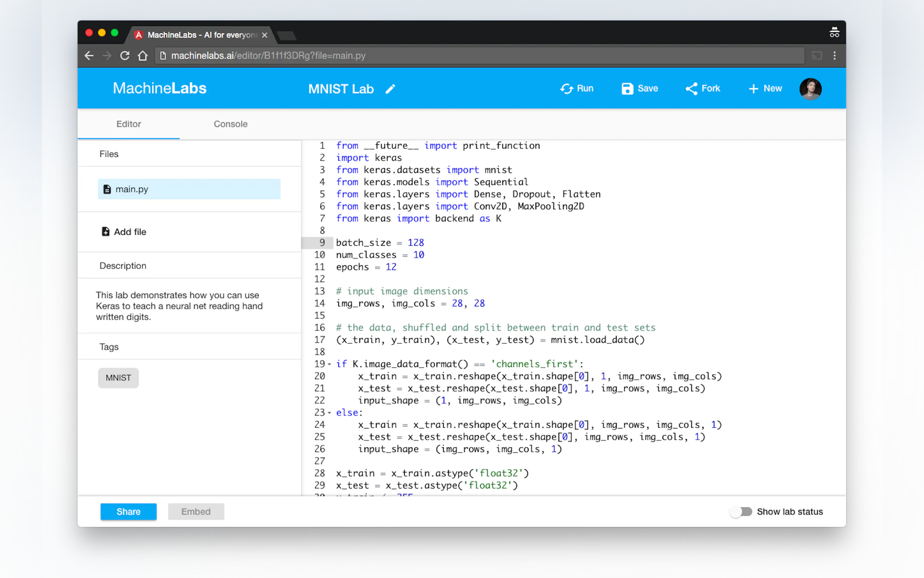Reload the page with the browser refresh icon
Screen dimensions: 924x578
[x=125, y=56]
